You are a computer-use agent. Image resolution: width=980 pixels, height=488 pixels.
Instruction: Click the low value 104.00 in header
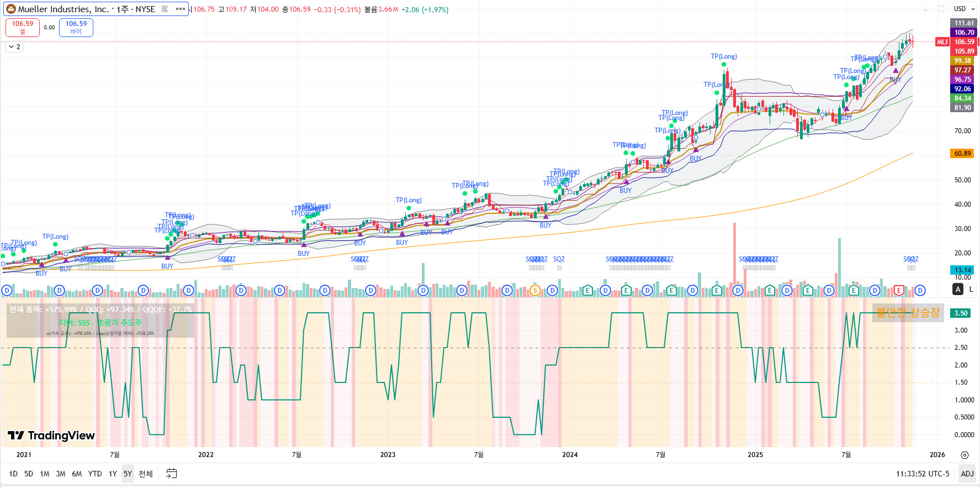tap(268, 9)
